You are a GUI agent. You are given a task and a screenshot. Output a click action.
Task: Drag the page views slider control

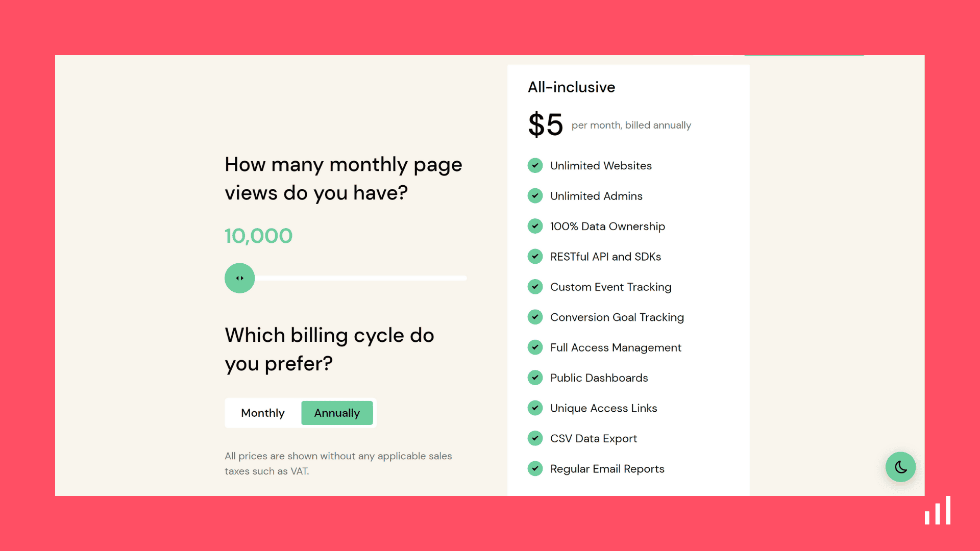pyautogui.click(x=239, y=278)
